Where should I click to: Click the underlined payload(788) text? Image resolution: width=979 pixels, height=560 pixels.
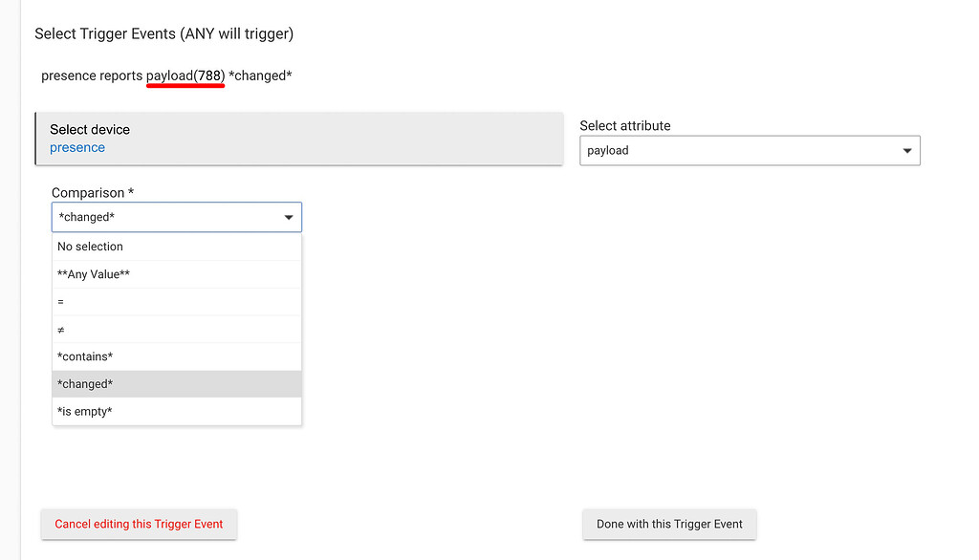(185, 75)
